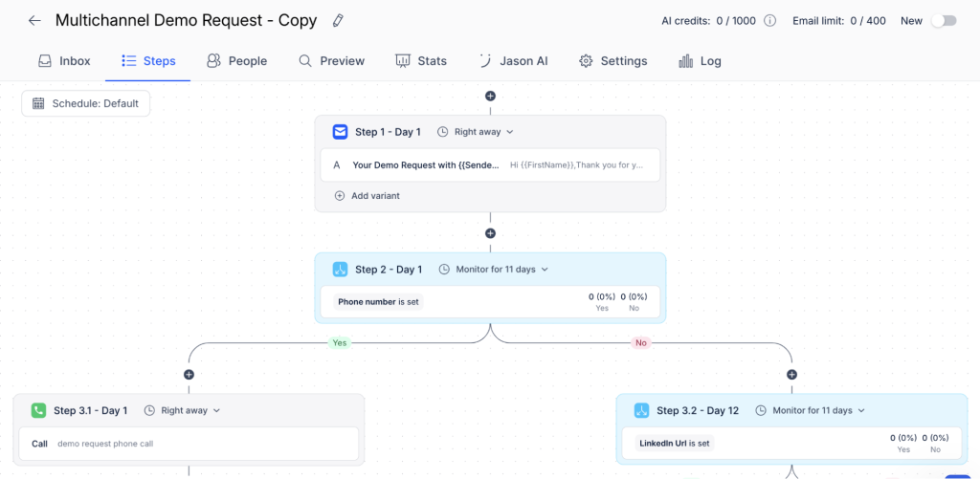The height and width of the screenshot is (479, 980).
Task: Add step on the Yes branch plus
Action: 189,375
